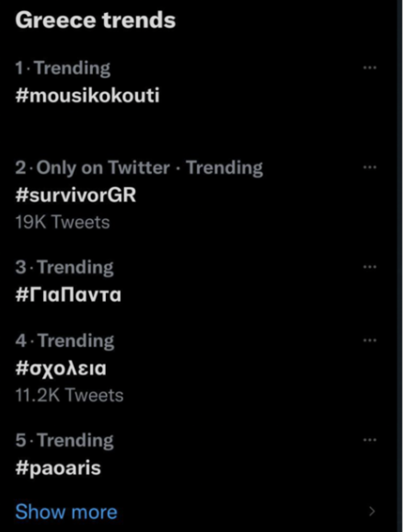Open more options for #σχολεια trend

click(370, 340)
